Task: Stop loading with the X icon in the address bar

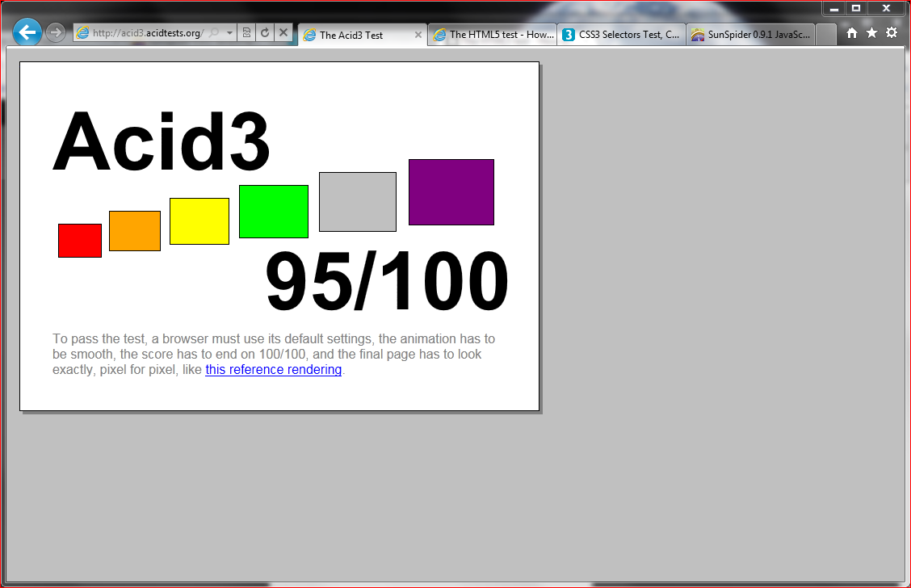Action: 283,33
